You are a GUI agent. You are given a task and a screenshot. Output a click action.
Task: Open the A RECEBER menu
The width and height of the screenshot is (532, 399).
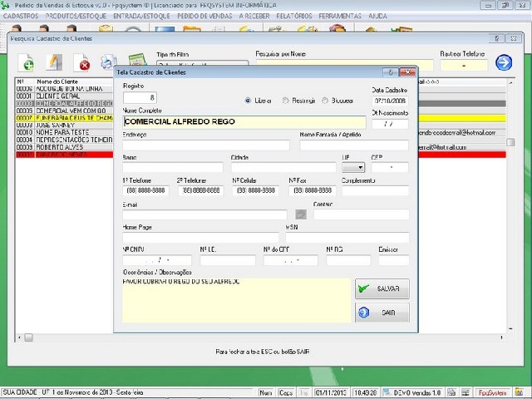click(254, 17)
